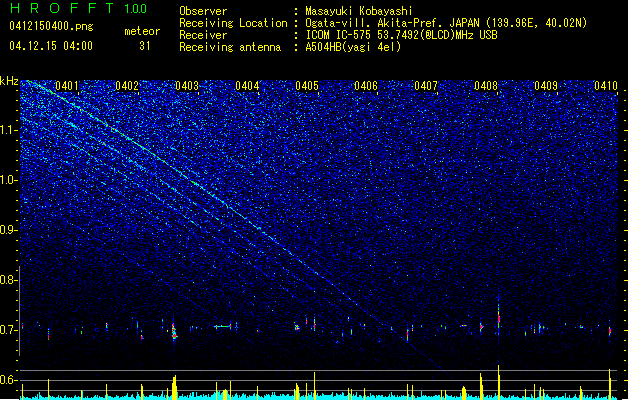Click the 0409 time marker

pos(546,86)
